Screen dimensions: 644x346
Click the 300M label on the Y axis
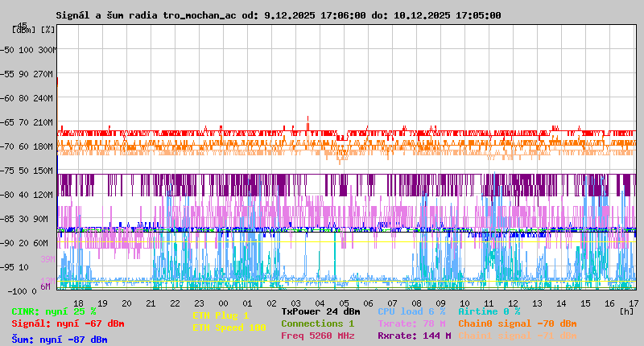pyautogui.click(x=47, y=50)
